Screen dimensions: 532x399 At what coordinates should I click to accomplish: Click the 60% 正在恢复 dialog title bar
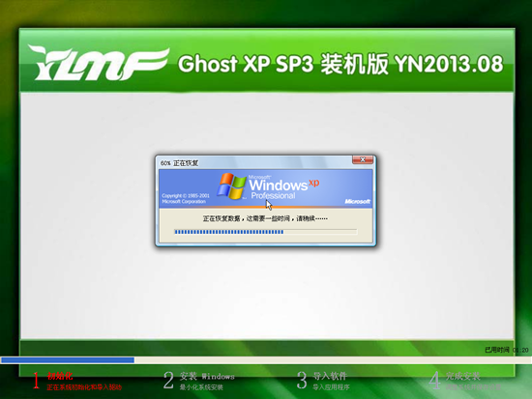coord(254,163)
